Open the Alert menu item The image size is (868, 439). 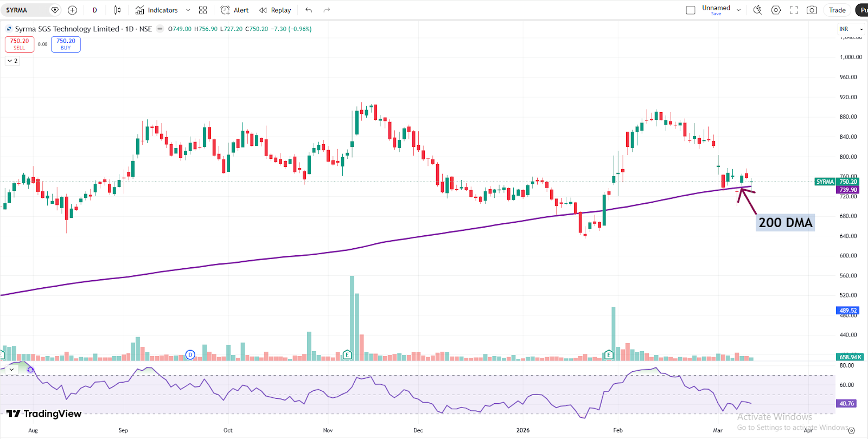[x=235, y=10]
